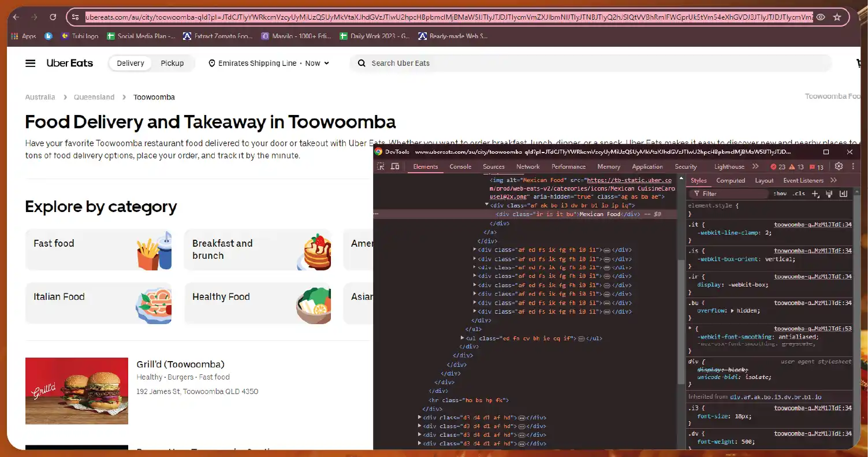Select the Computed pane tab

point(731,180)
